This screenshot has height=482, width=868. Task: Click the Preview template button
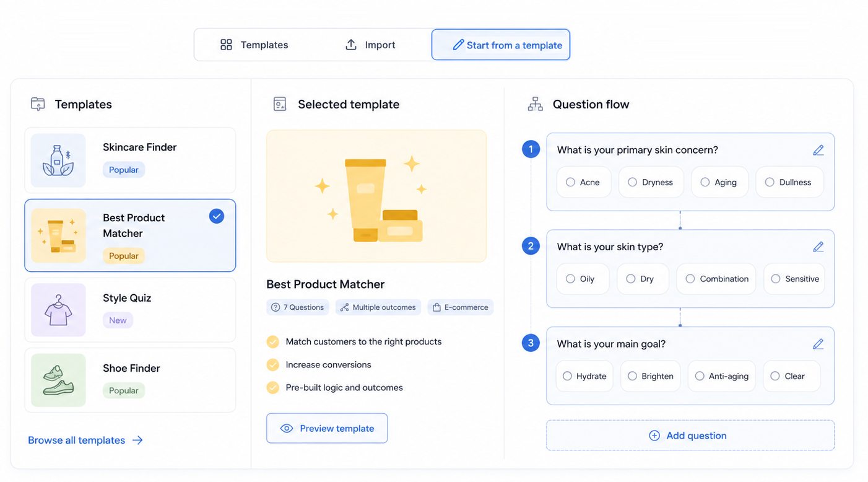point(327,428)
